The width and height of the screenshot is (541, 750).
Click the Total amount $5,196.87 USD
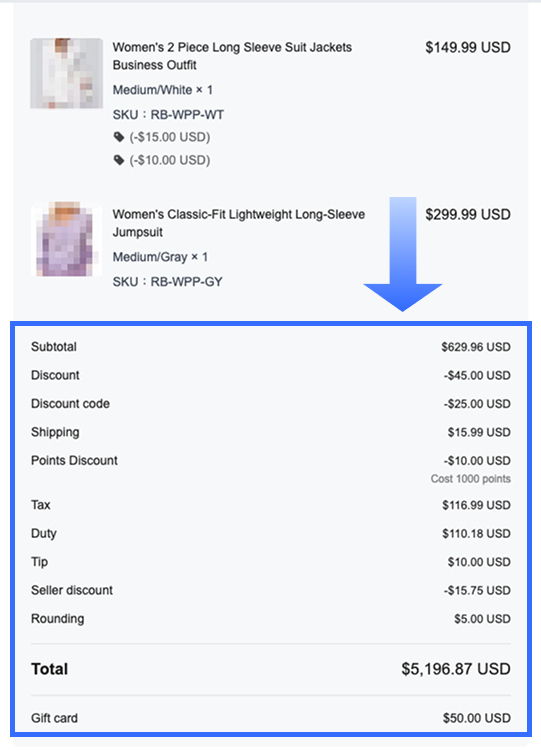[456, 669]
